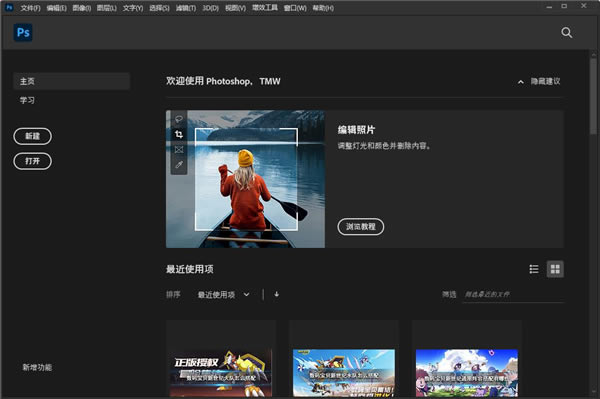Image resolution: width=600 pixels, height=399 pixels.
Task: Select the 主页 sidebar tab
Action: (72, 81)
